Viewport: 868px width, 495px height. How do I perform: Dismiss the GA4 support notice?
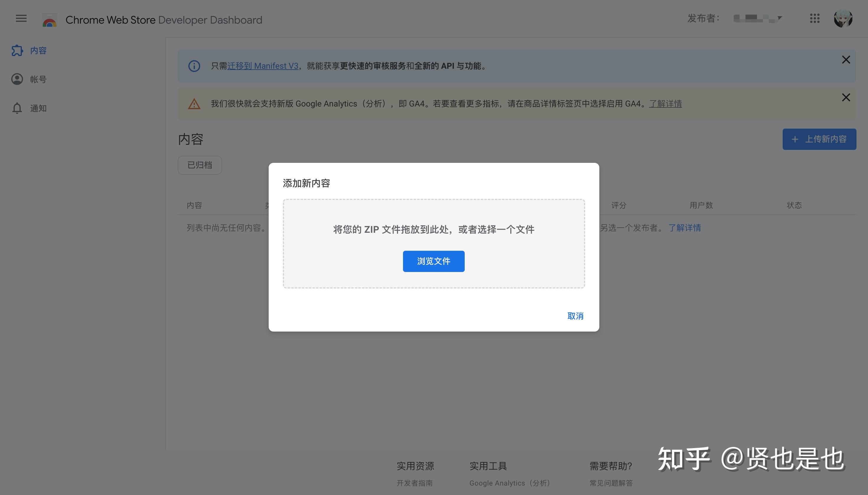pos(846,97)
